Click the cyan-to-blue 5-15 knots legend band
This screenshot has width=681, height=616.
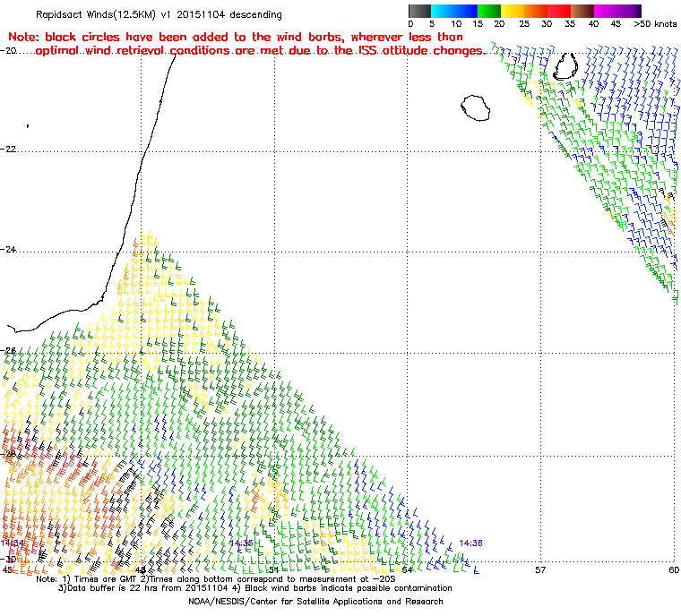(x=454, y=11)
